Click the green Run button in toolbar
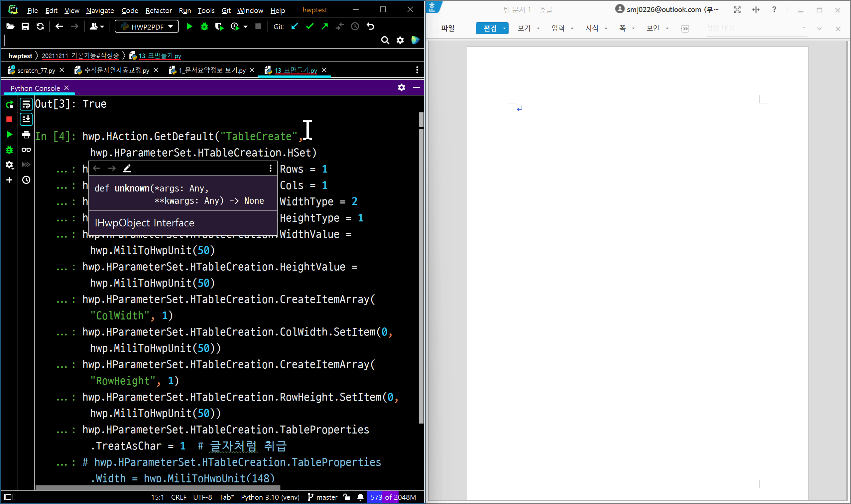 [x=189, y=27]
